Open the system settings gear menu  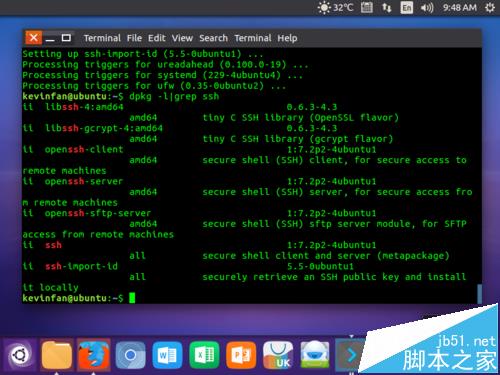click(x=490, y=7)
